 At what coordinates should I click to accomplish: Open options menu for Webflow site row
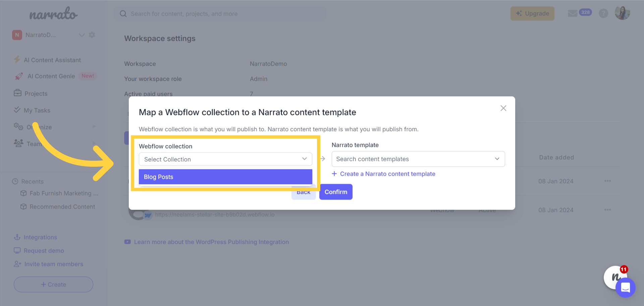coord(607,210)
